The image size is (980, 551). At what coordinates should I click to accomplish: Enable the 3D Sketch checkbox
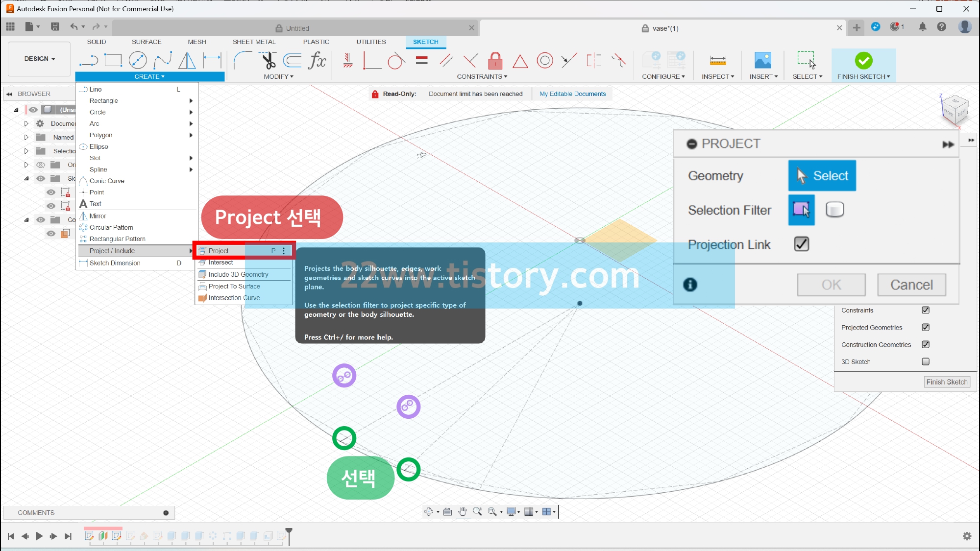pyautogui.click(x=926, y=361)
